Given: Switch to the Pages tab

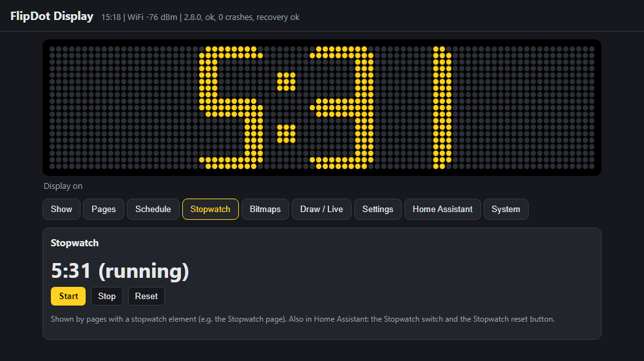Looking at the screenshot, I should point(104,210).
